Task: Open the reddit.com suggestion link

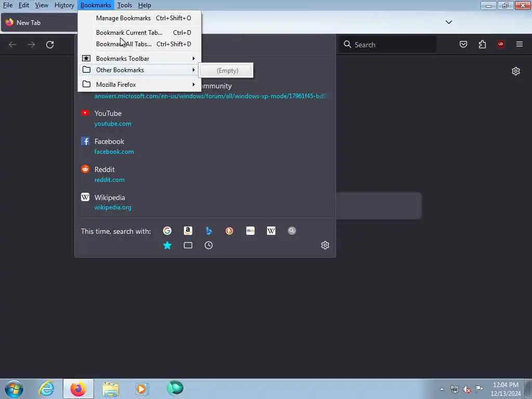Action: point(109,180)
